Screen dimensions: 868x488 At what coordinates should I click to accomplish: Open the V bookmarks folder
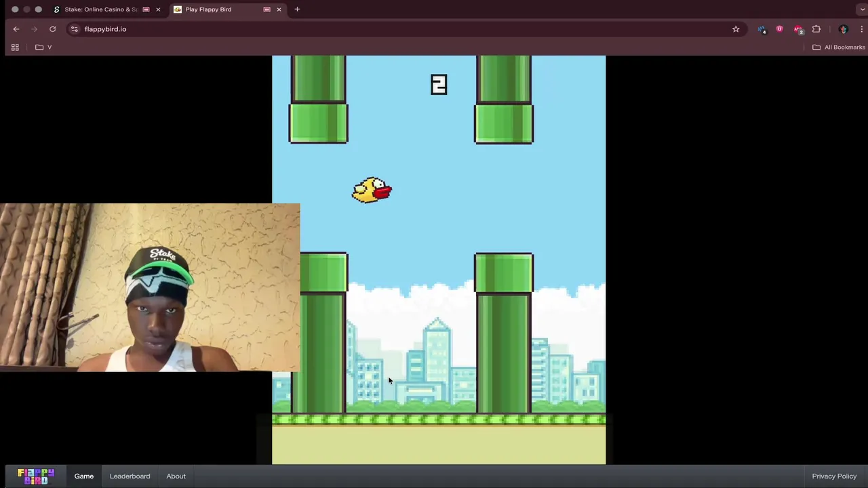pyautogui.click(x=43, y=47)
